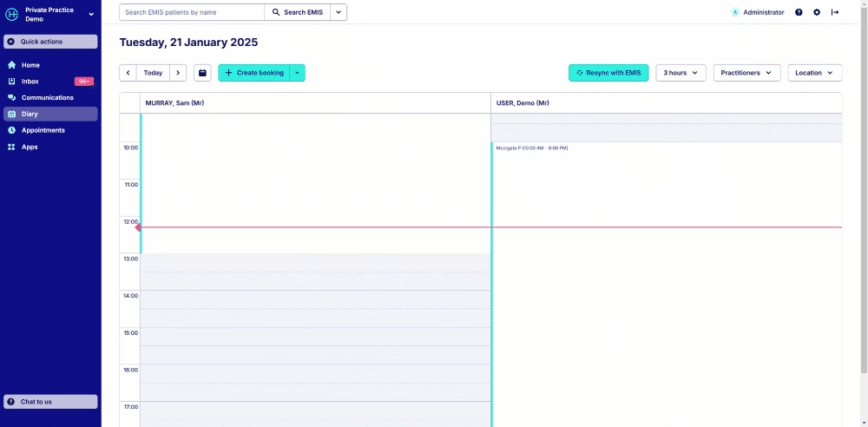
Task: Click the Private Practice Demo logo
Action: (x=12, y=14)
